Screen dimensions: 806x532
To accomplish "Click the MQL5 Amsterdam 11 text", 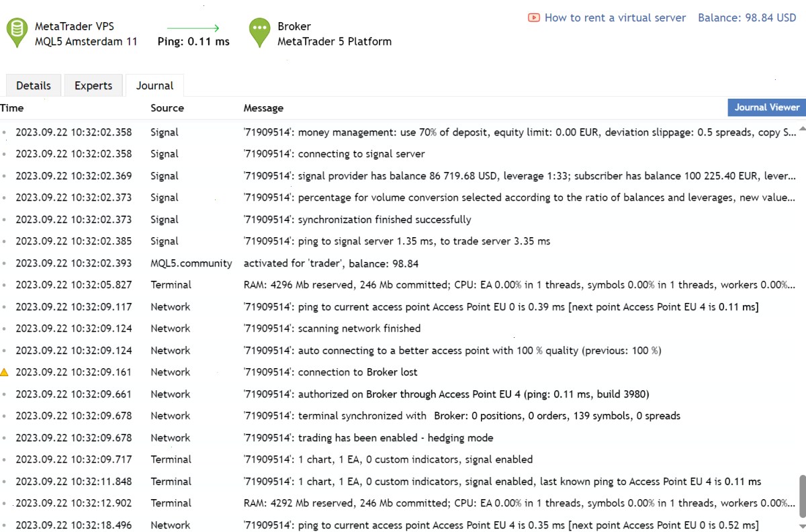I will pos(86,42).
